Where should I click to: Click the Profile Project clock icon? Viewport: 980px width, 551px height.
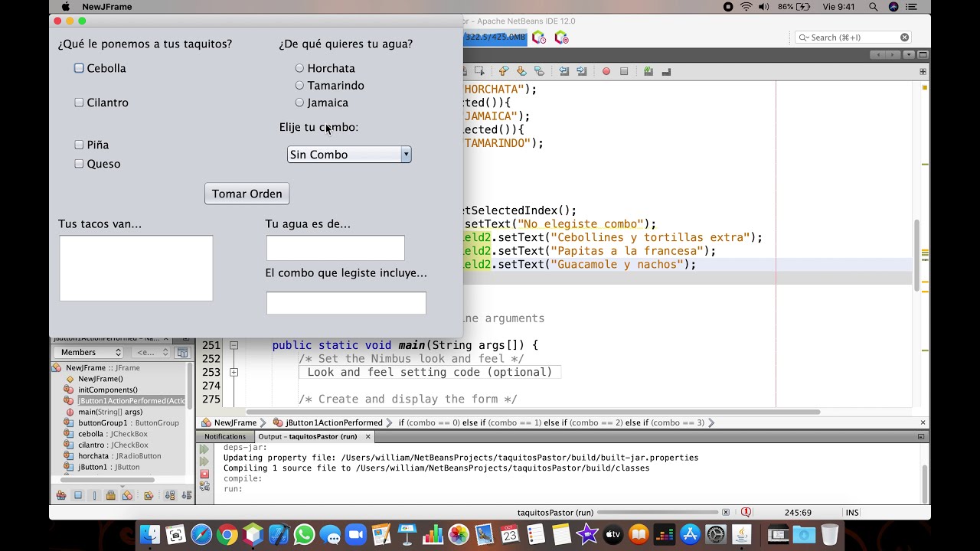click(x=539, y=37)
